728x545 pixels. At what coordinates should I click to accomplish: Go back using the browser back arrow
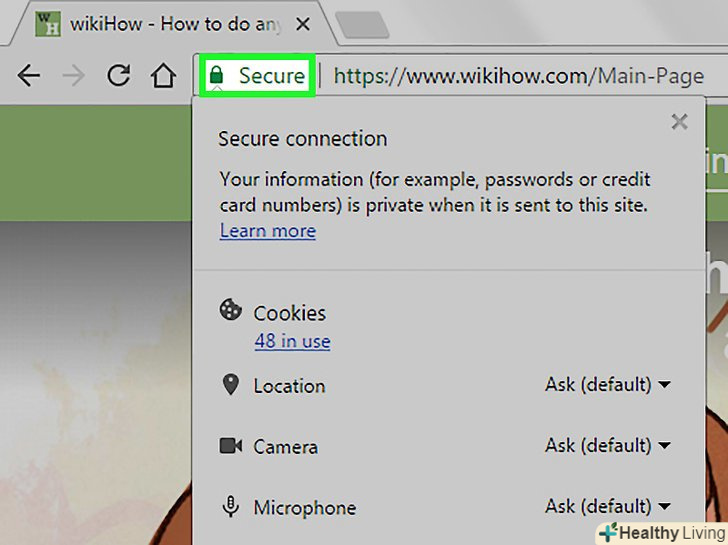pos(29,75)
